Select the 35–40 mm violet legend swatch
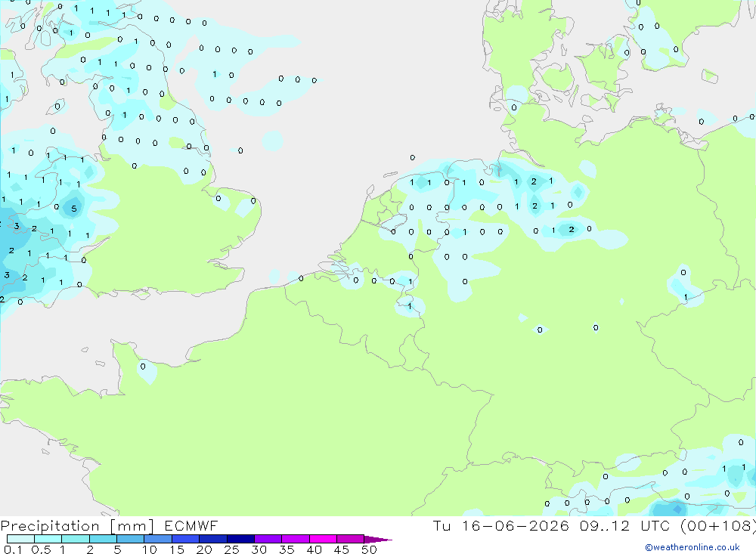 point(296,539)
